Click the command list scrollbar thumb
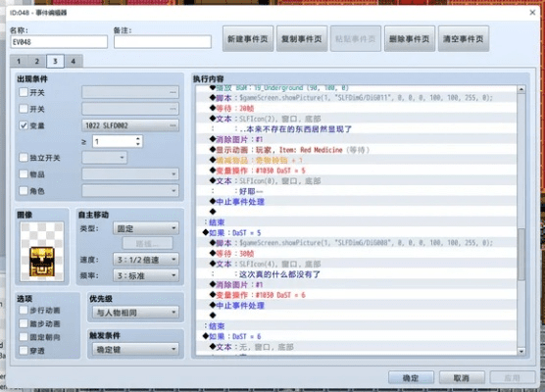 (521, 255)
